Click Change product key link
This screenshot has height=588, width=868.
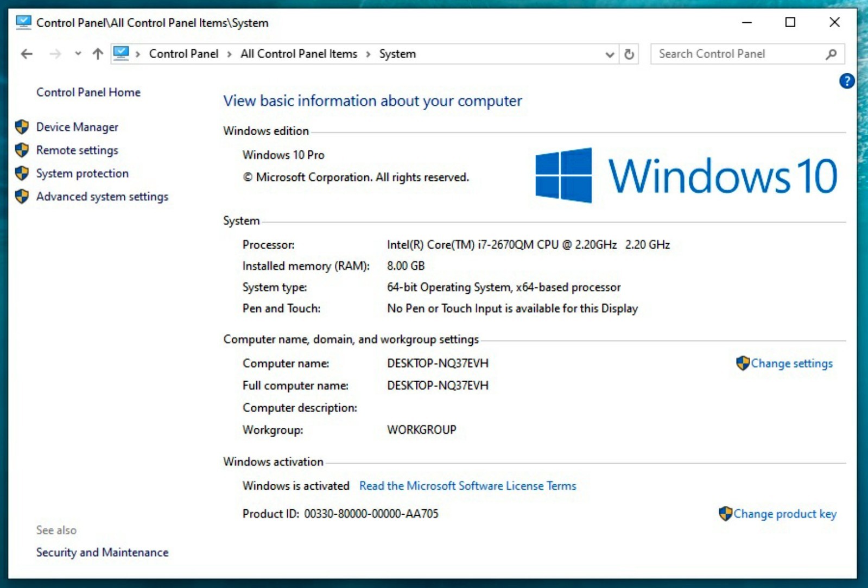click(785, 514)
